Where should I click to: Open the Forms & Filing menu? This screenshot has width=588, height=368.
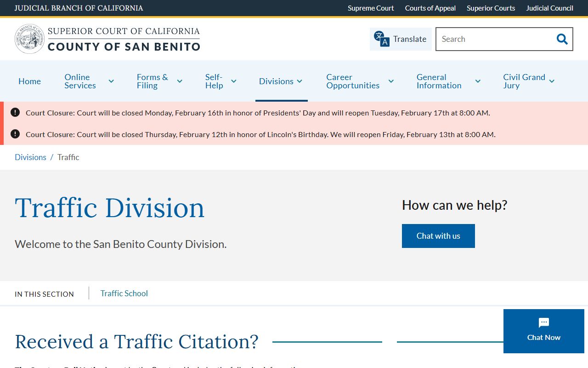click(x=152, y=81)
